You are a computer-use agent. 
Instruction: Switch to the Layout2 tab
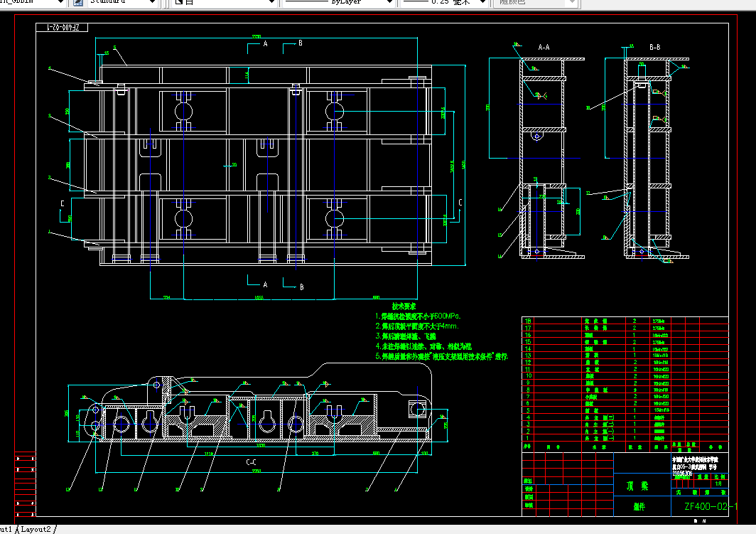point(36,529)
